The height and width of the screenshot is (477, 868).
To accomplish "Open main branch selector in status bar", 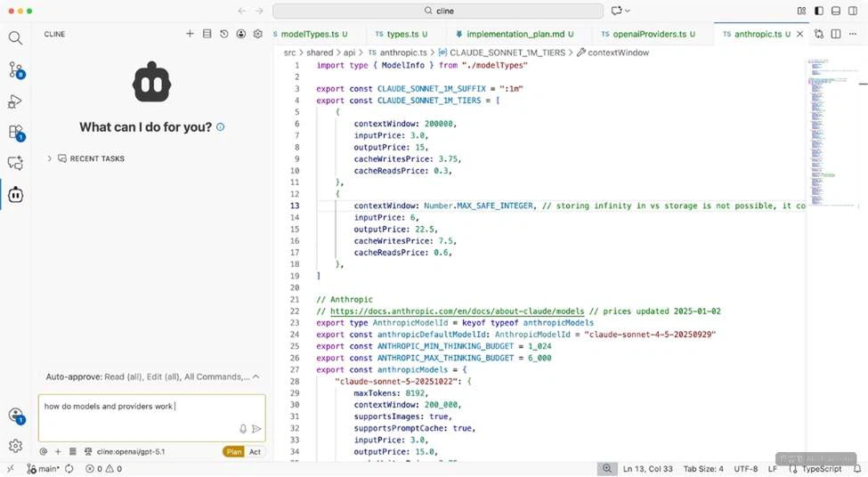I will [44, 469].
